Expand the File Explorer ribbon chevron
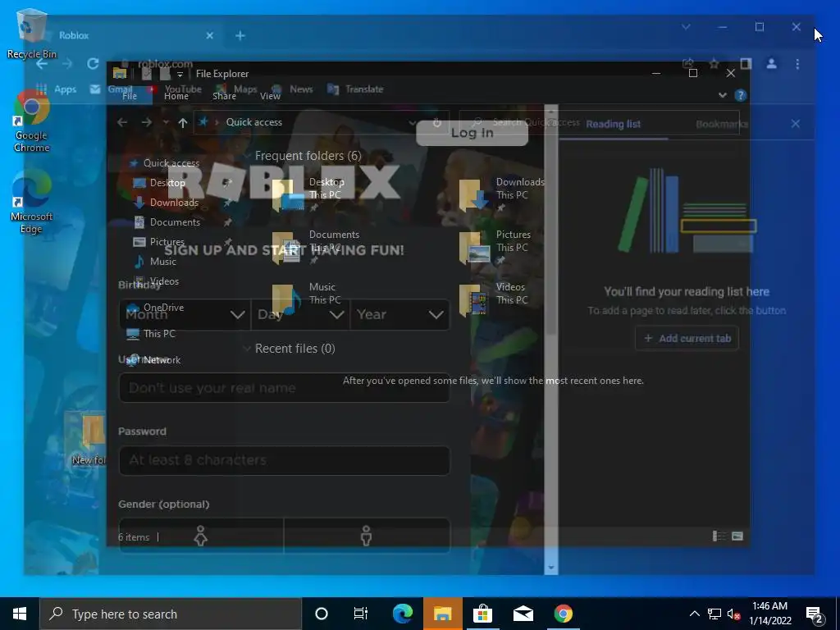840x630 pixels. pos(723,95)
